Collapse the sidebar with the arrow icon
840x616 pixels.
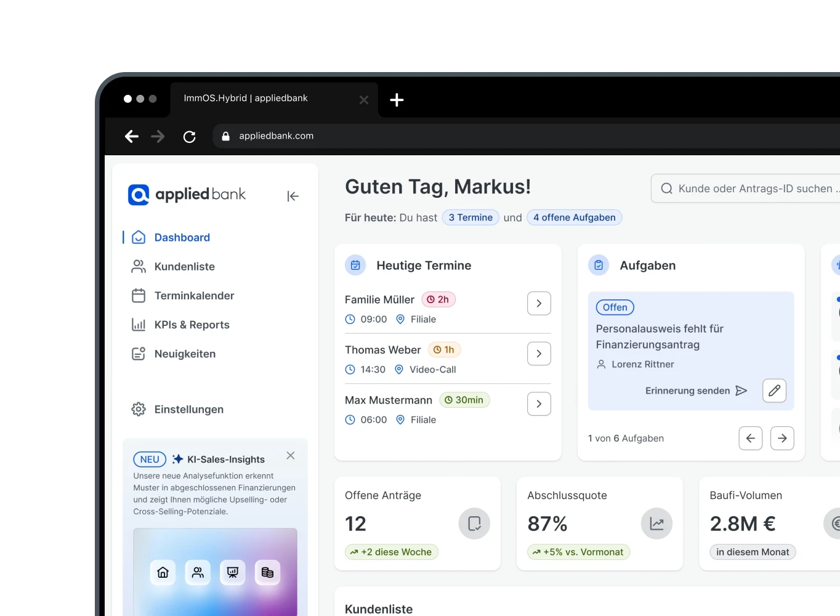293,196
